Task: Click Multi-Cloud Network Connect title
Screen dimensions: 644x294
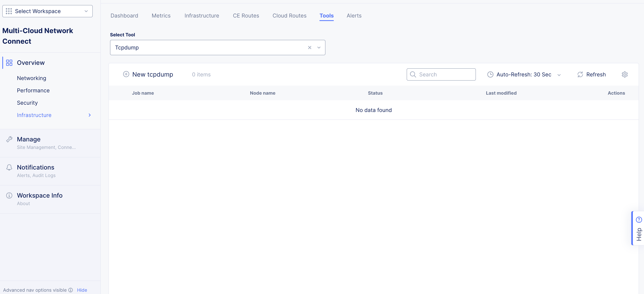Action: pos(38,36)
